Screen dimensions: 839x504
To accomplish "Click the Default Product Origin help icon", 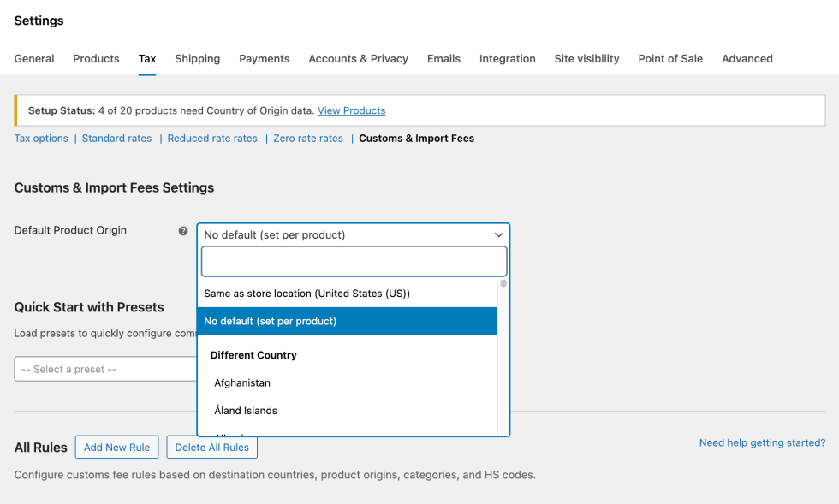I will (x=183, y=231).
